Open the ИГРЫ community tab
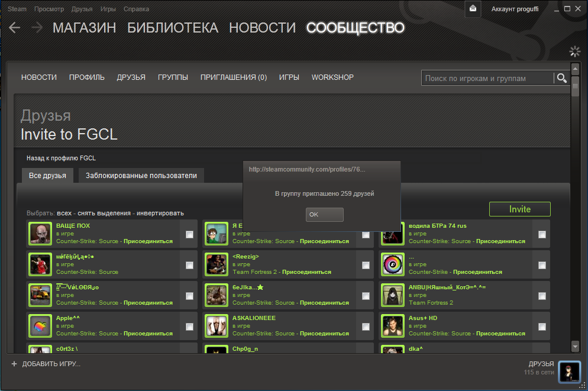Viewport: 588px width, 391px height. [289, 77]
